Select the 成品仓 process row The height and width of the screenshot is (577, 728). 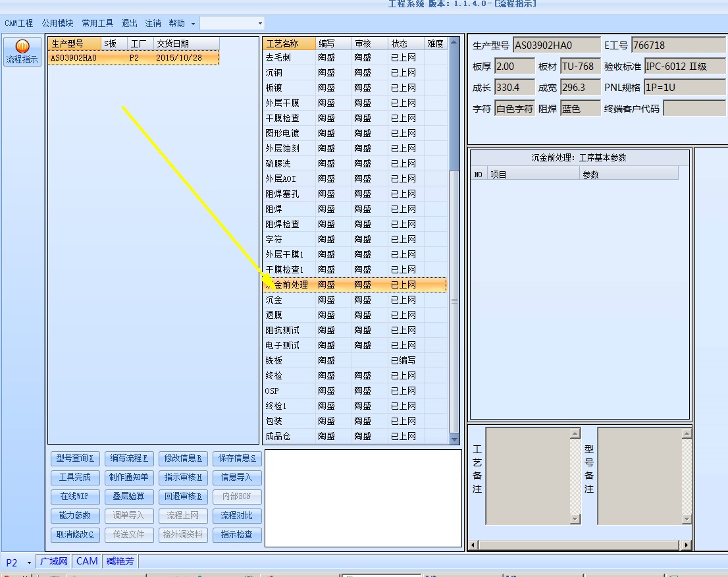pos(355,436)
